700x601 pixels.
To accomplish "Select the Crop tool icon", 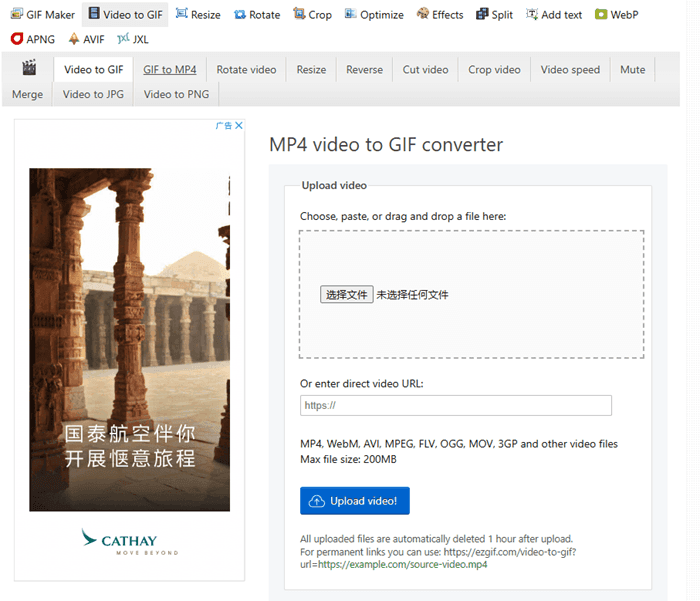I will tap(299, 14).
